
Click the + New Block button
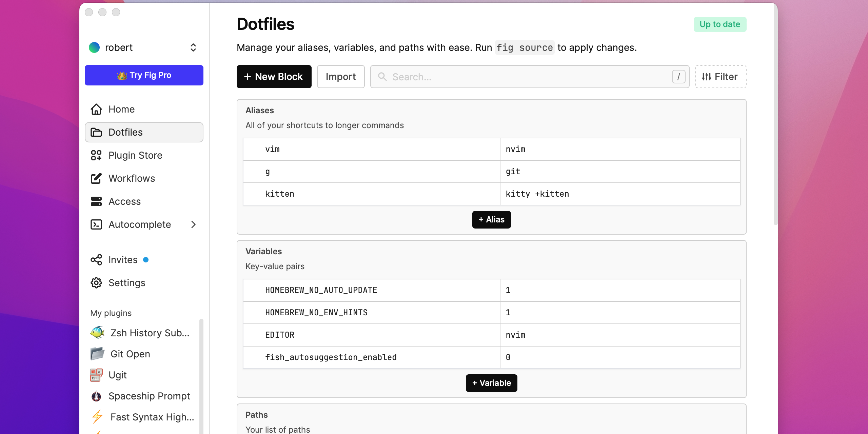tap(274, 77)
